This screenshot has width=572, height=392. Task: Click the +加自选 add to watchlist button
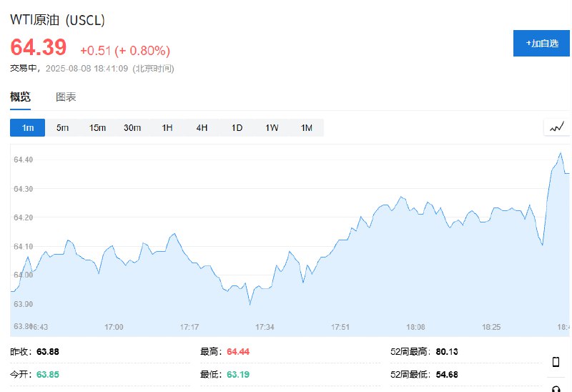tap(541, 44)
